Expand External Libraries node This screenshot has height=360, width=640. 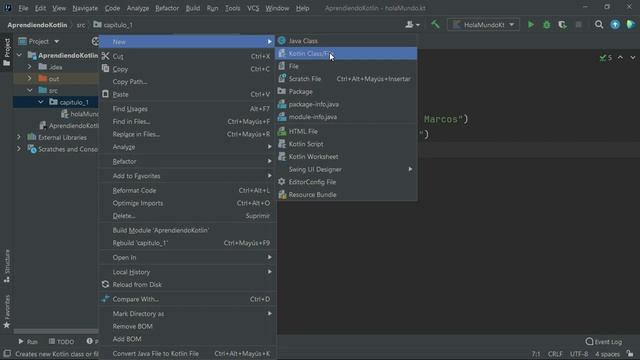[19, 138]
